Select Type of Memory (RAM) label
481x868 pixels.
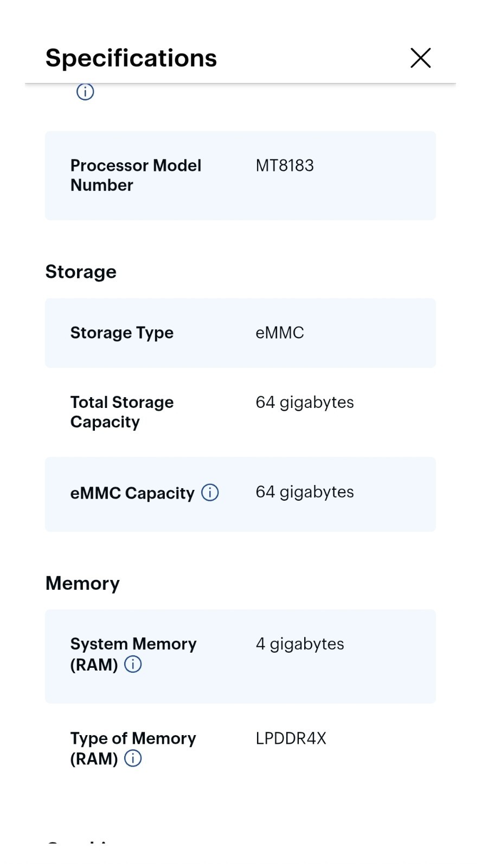pos(133,748)
